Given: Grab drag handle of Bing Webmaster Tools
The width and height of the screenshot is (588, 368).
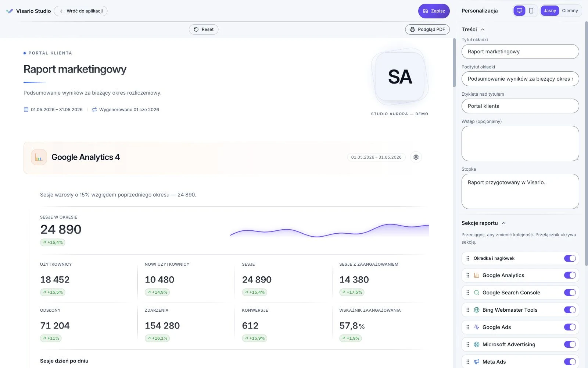Looking at the screenshot, I should click(x=468, y=310).
